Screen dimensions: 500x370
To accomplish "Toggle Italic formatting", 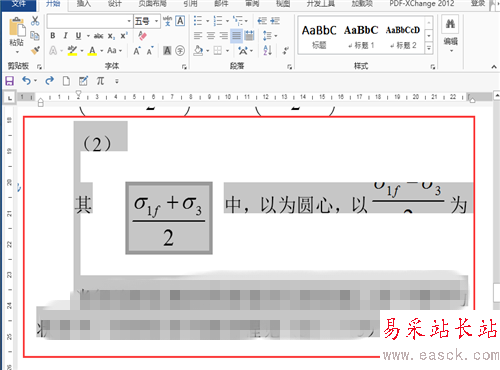I will pos(65,36).
